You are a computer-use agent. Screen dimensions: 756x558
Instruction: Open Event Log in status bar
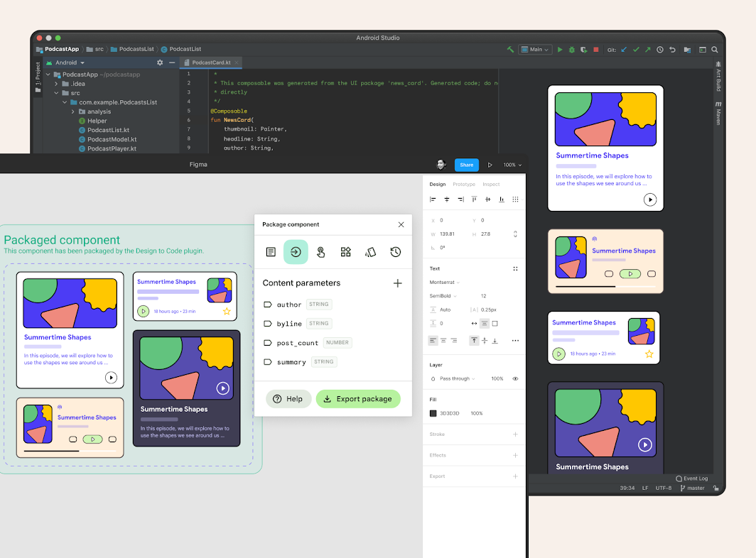click(x=691, y=478)
